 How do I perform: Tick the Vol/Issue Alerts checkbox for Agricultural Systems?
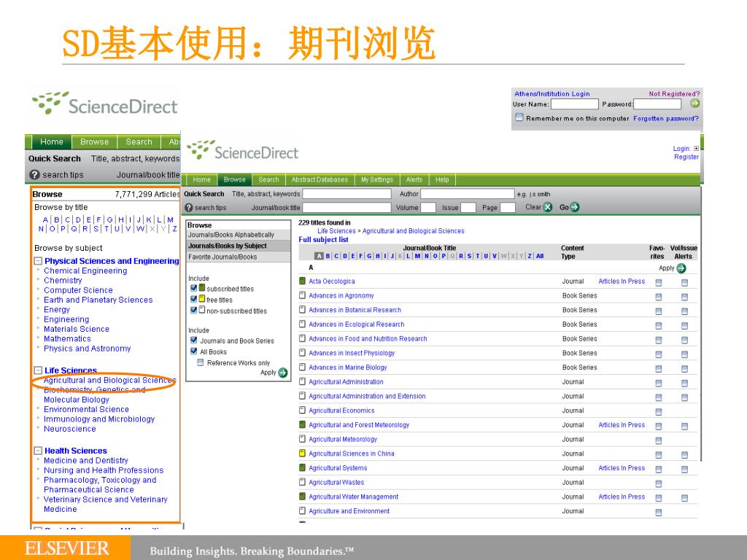click(684, 470)
